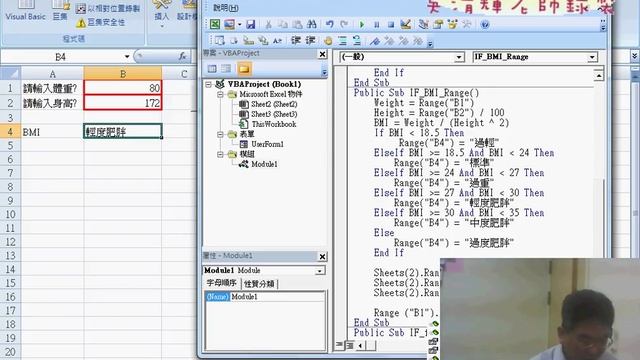640x360 pixels.
Task: Click the Cut scissors icon
Action: point(268,24)
